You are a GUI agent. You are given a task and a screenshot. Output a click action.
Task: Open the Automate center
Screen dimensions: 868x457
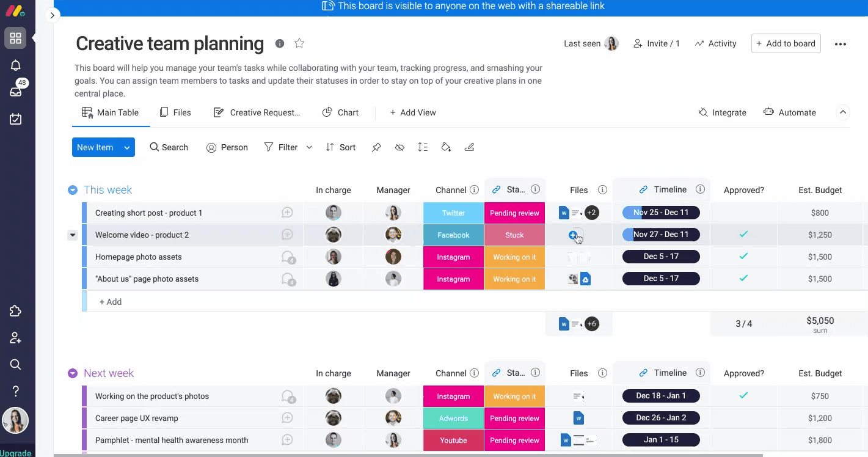(x=790, y=112)
